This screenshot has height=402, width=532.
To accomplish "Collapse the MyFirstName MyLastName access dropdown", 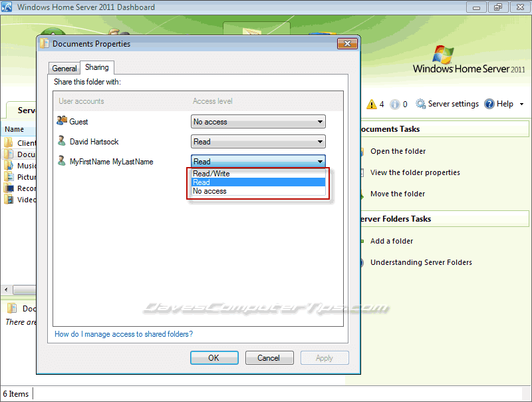I will pos(258,161).
